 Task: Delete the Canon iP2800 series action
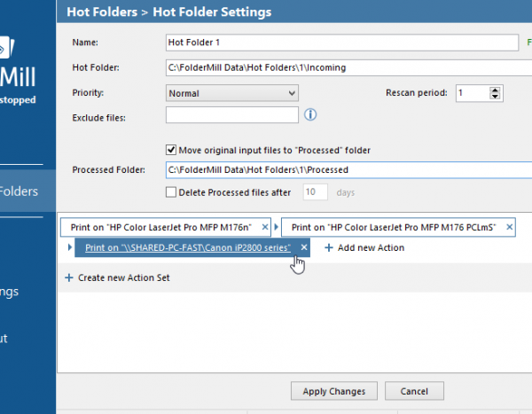[x=304, y=247]
